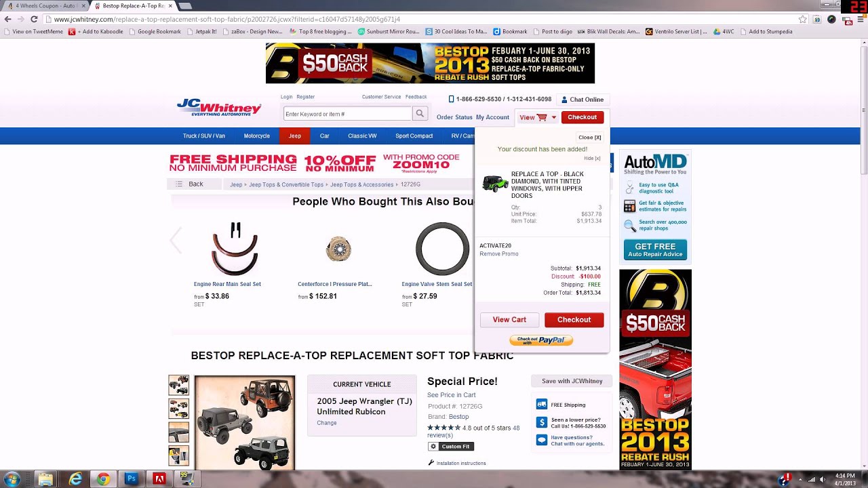Click Change vehicle link

point(327,423)
